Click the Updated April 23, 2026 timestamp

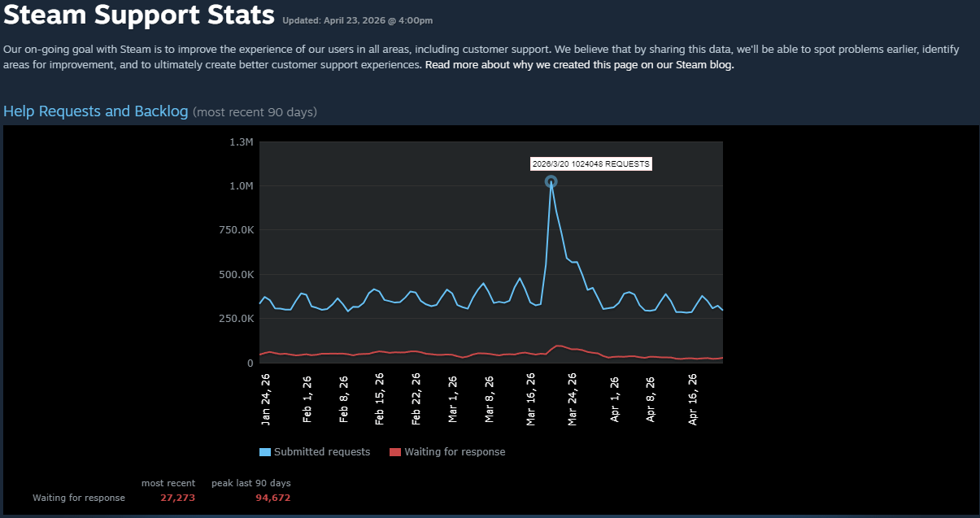(358, 20)
